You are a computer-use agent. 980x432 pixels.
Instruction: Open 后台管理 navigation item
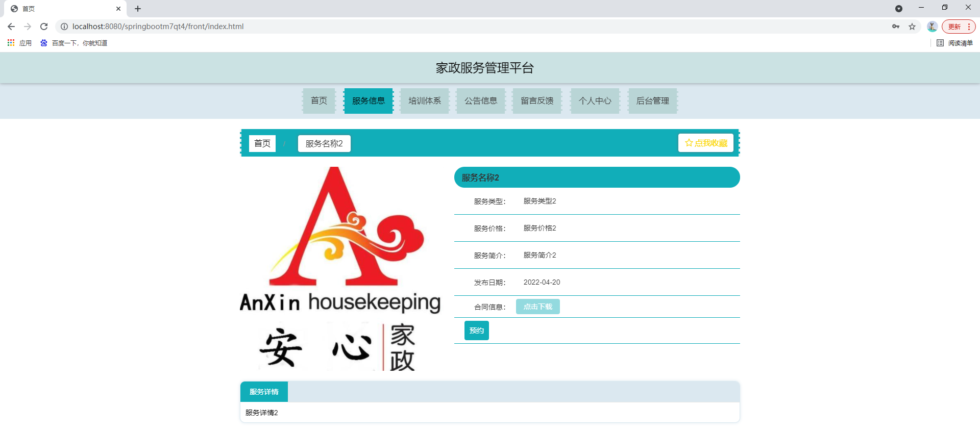[x=653, y=101]
